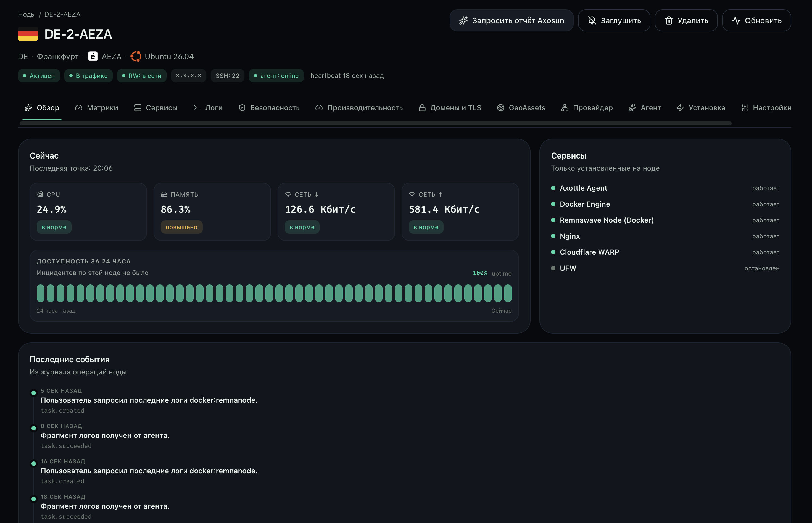
Task: Select the Axottle Agent service row
Action: tap(665, 188)
